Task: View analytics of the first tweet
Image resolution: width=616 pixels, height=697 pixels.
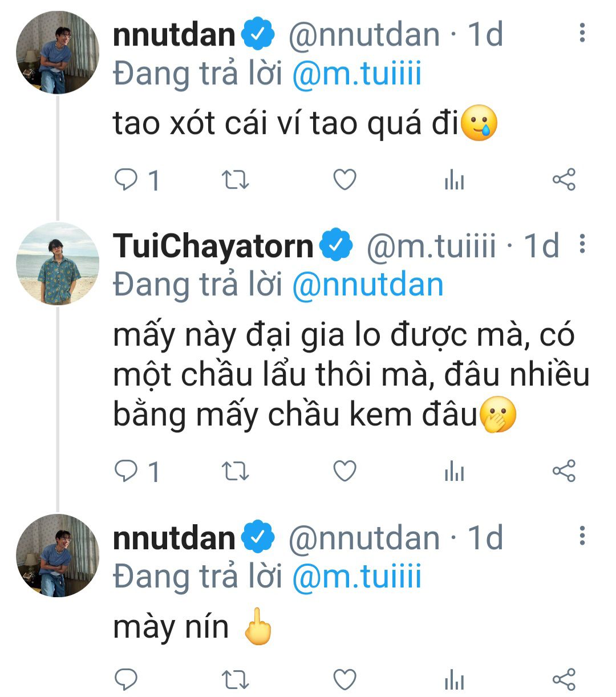Action: coord(454,181)
